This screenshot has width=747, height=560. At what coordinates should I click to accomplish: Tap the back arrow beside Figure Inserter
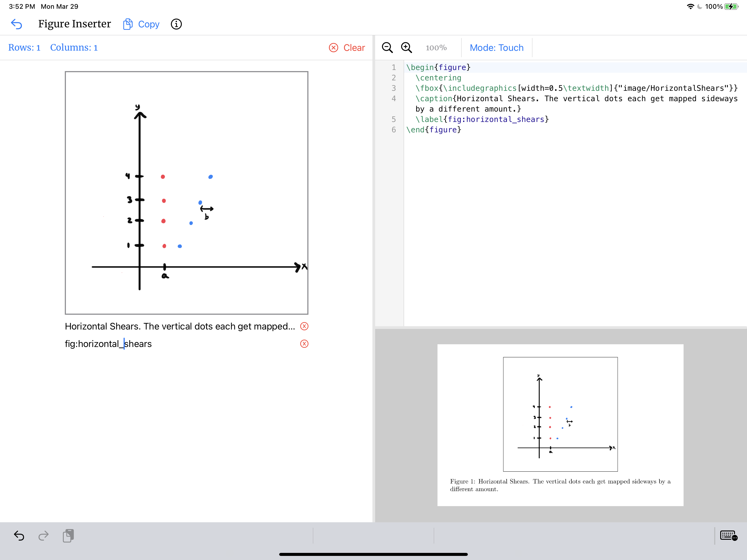[x=16, y=24]
